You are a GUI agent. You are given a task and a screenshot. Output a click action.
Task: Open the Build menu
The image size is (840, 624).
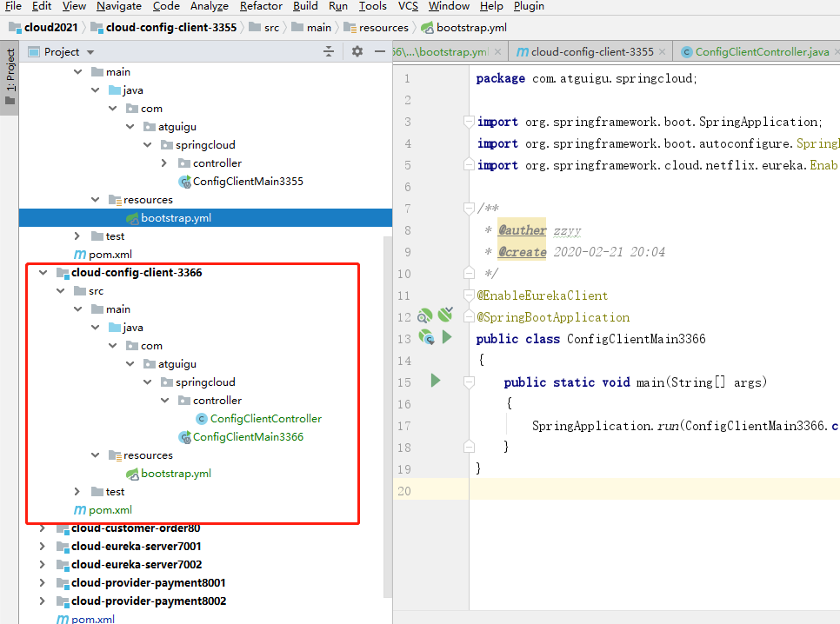pos(305,6)
